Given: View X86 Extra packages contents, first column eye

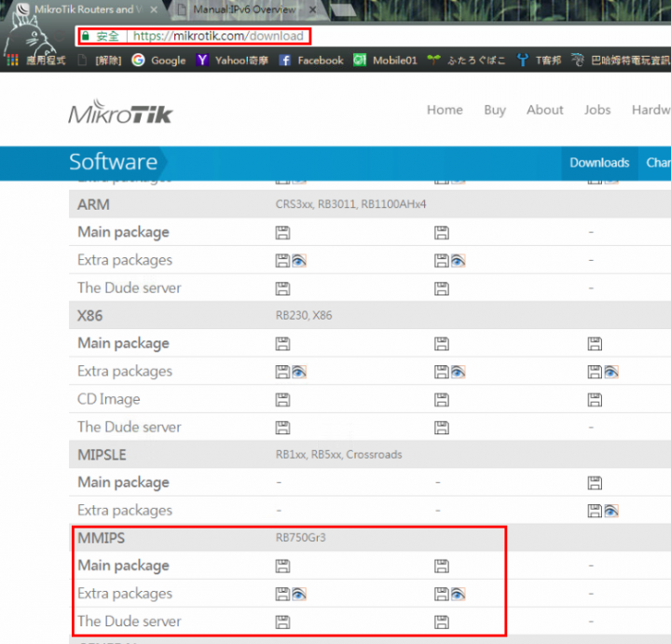Looking at the screenshot, I should [x=299, y=372].
